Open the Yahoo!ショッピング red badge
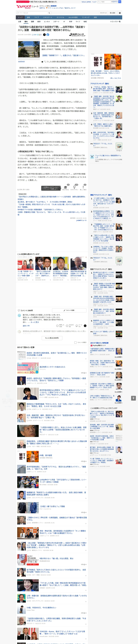This screenshot has width=138, height=644. (23, 2)
